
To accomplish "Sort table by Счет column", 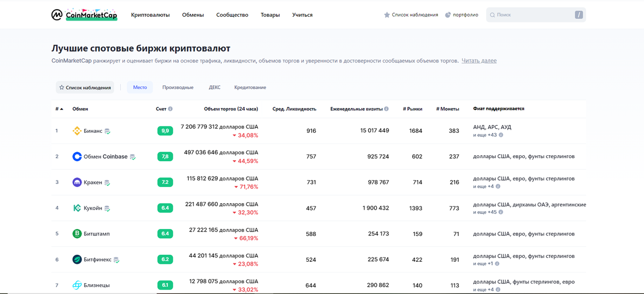I will click(161, 109).
